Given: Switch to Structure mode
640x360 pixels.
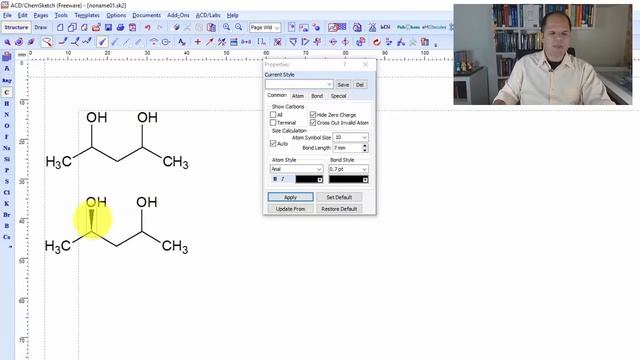Looking at the screenshot, I should point(16,27).
